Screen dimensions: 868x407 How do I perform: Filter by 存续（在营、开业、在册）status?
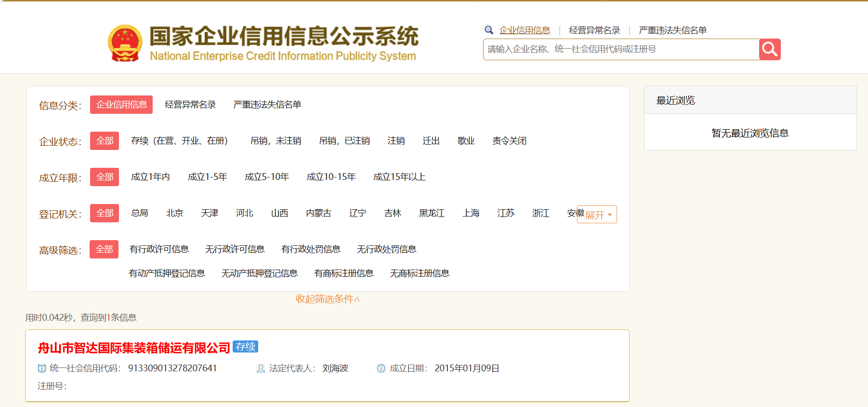[179, 141]
